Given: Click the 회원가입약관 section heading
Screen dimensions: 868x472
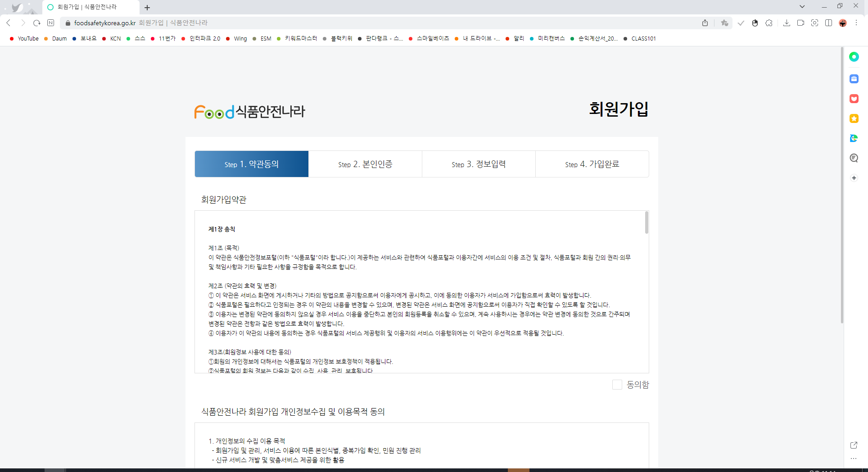Looking at the screenshot, I should [224, 200].
